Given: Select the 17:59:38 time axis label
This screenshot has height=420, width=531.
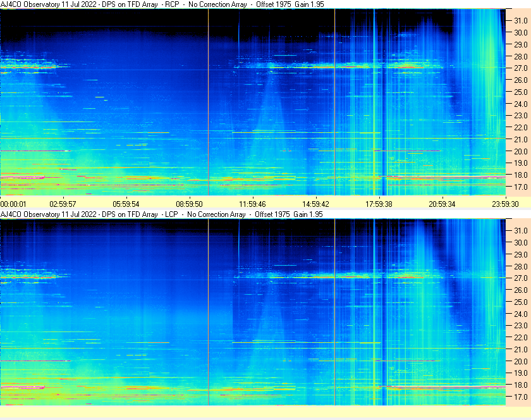Looking at the screenshot, I should coord(379,204).
